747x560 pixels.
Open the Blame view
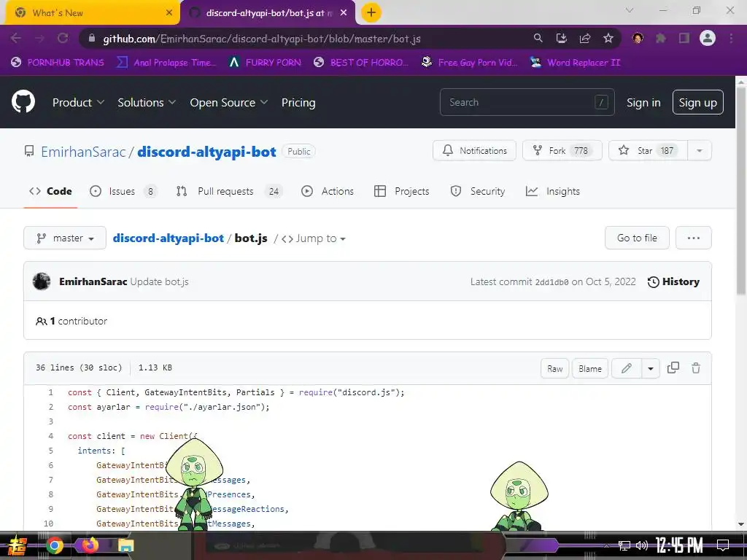589,368
